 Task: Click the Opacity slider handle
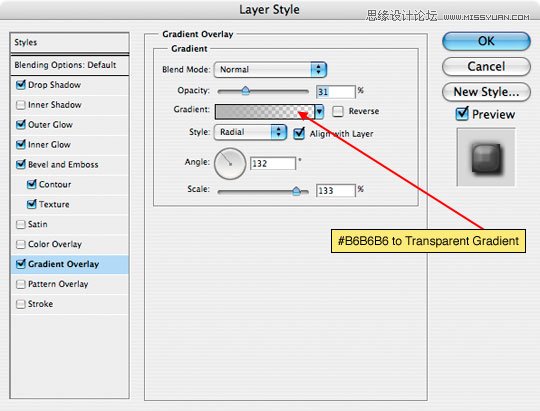point(246,91)
